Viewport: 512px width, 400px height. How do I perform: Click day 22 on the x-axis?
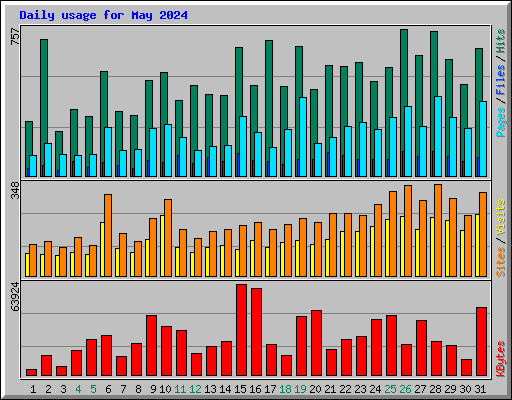[x=345, y=389]
